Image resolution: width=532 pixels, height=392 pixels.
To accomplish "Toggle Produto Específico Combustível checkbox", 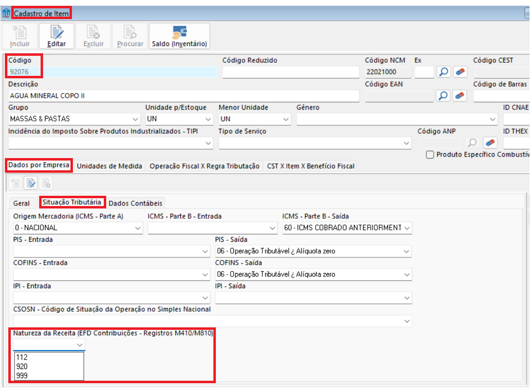I will coord(430,155).
